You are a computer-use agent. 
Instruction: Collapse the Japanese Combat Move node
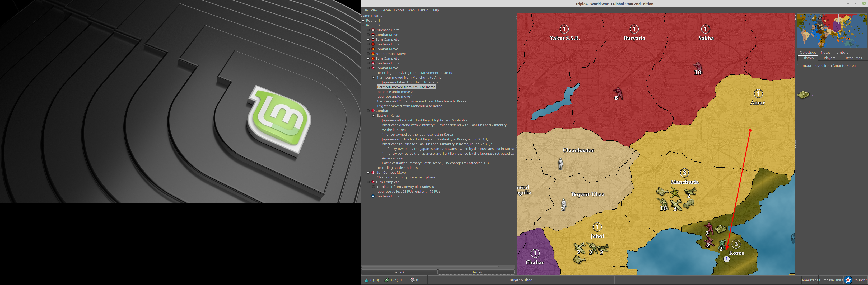pos(368,68)
